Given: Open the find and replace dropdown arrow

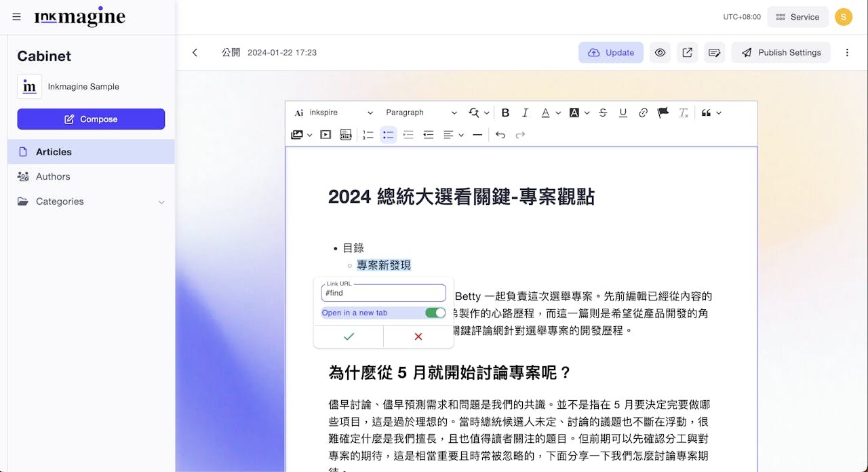Looking at the screenshot, I should 486,113.
